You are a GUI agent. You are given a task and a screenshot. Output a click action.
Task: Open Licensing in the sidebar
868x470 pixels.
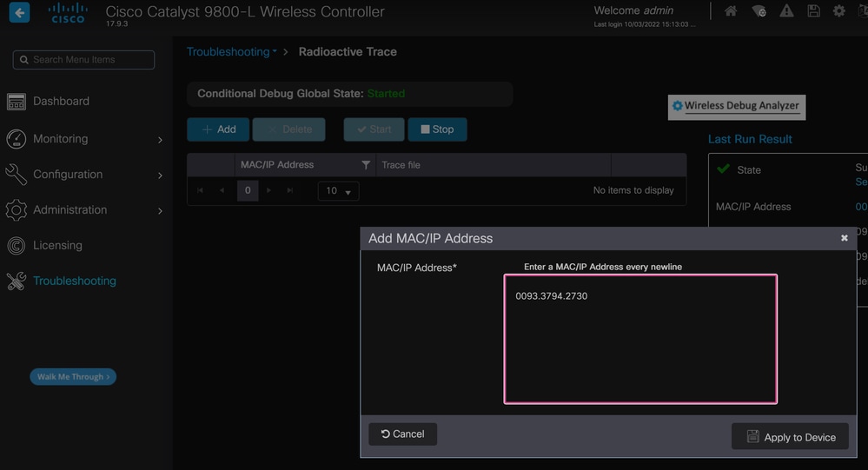coord(57,245)
